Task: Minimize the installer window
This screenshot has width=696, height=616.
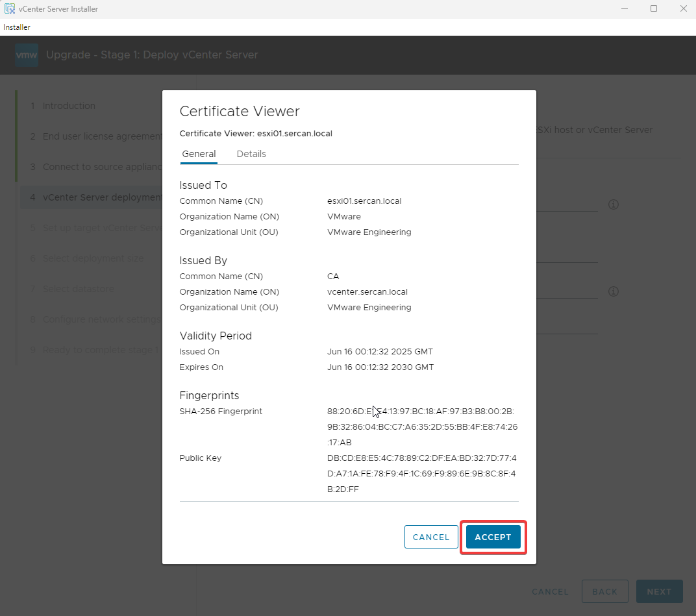Action: (624, 9)
